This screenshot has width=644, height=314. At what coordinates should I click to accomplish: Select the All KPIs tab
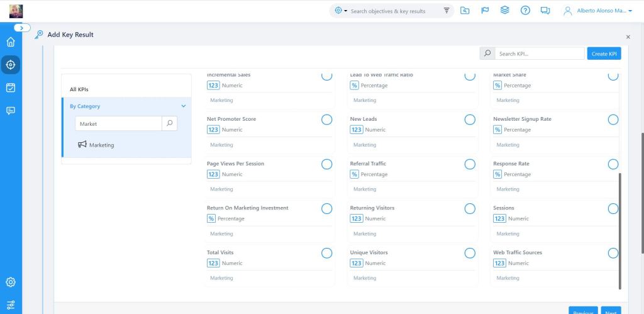[79, 89]
